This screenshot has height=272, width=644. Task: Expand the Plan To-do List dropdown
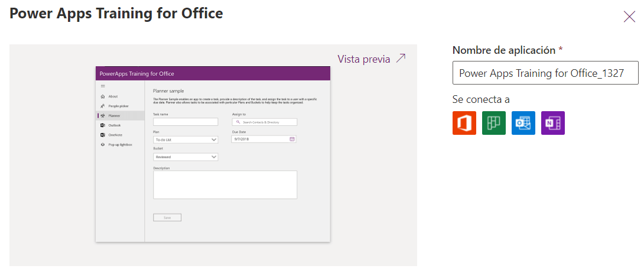click(214, 140)
